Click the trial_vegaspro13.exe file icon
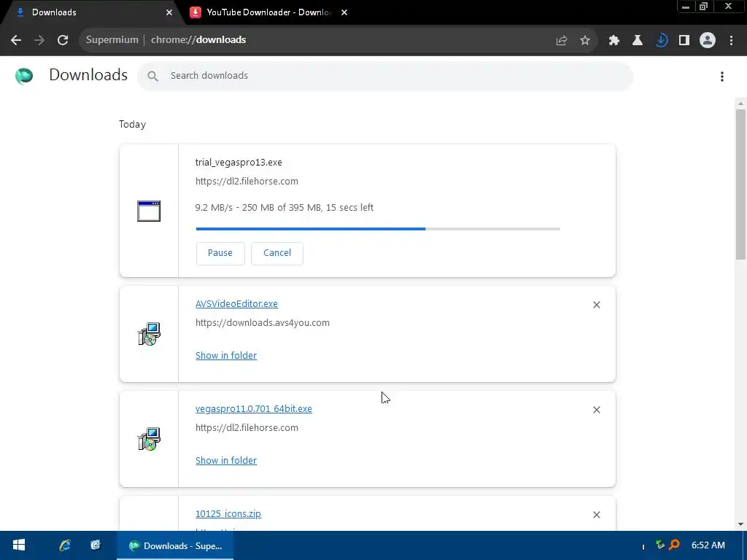 pos(149,211)
